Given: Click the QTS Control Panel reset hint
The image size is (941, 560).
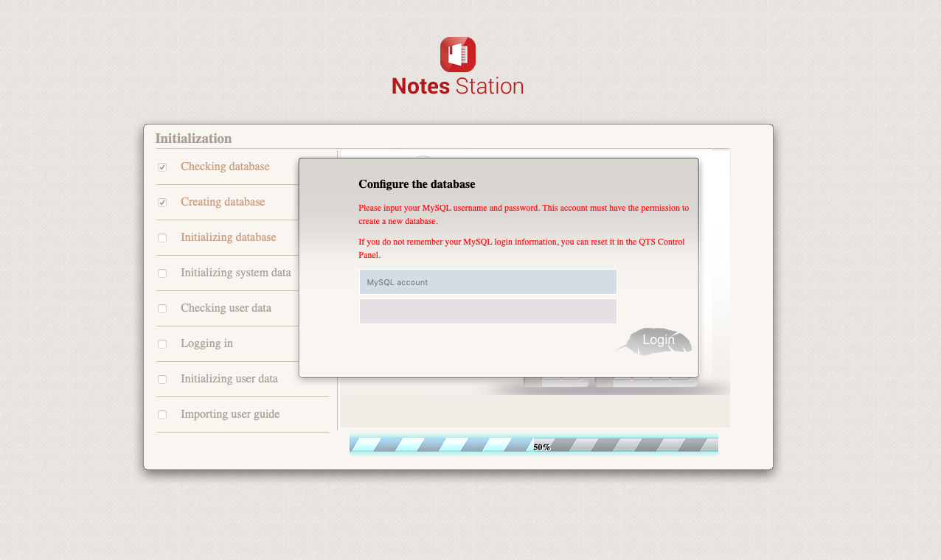Looking at the screenshot, I should click(x=521, y=248).
